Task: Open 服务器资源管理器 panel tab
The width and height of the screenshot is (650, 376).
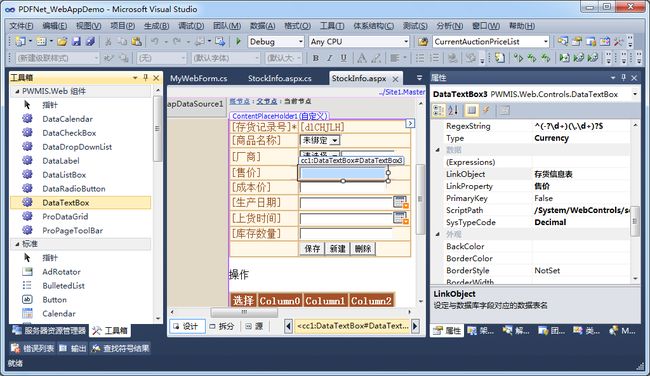Action: tap(49, 330)
